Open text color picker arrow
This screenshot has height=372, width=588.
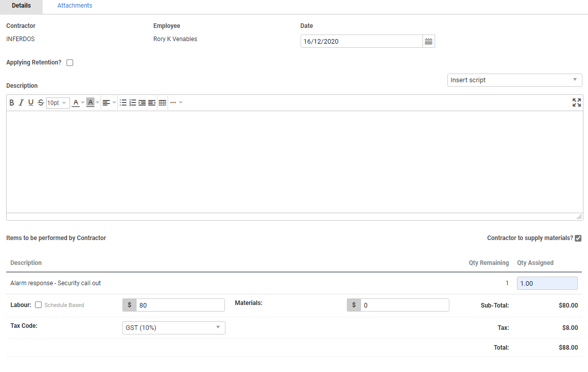[x=83, y=103]
